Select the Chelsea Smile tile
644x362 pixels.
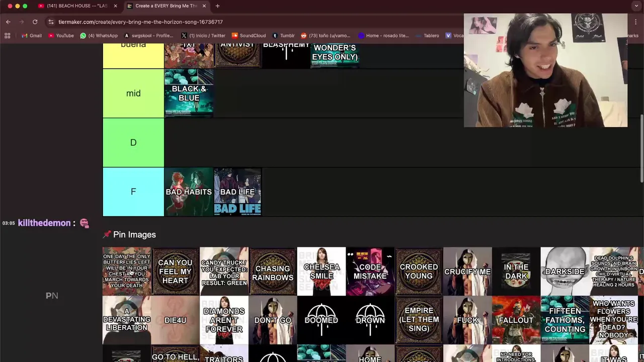pyautogui.click(x=321, y=271)
